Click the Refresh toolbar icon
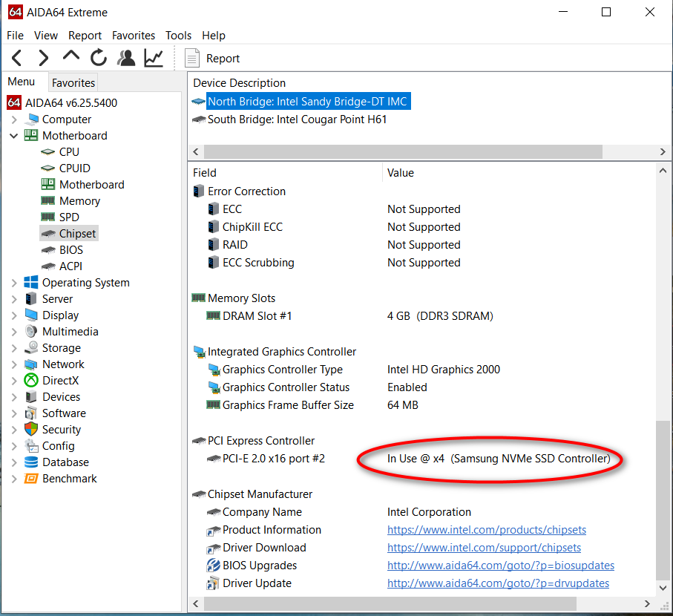Screen dimensions: 673x616 [x=99, y=58]
